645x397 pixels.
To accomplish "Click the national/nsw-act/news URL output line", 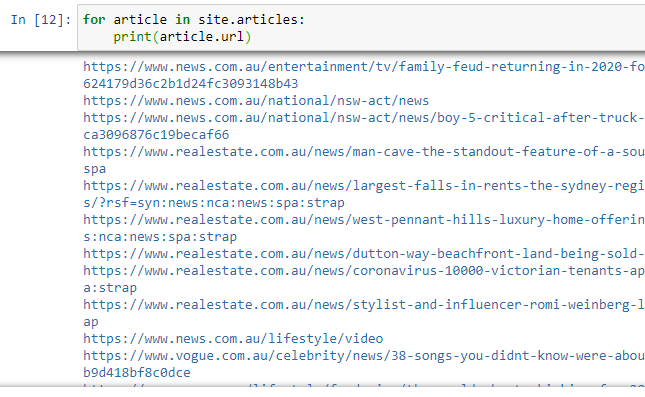I will tap(256, 101).
